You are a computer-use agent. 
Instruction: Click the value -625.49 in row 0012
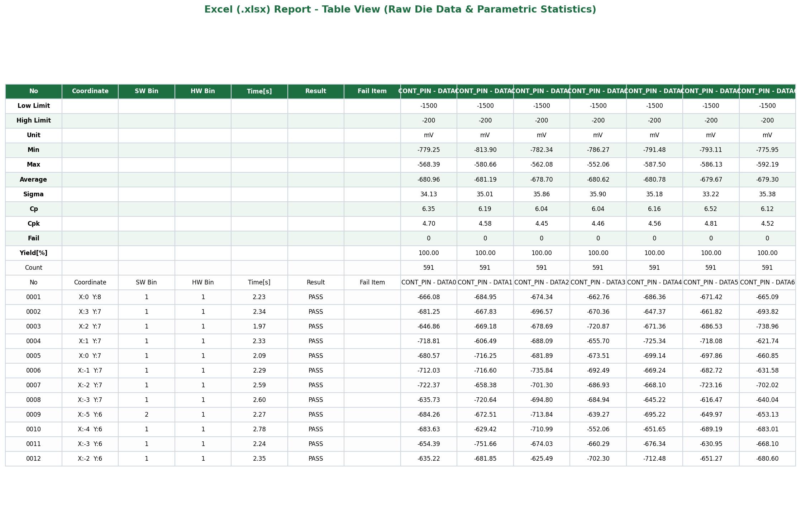(x=542, y=459)
